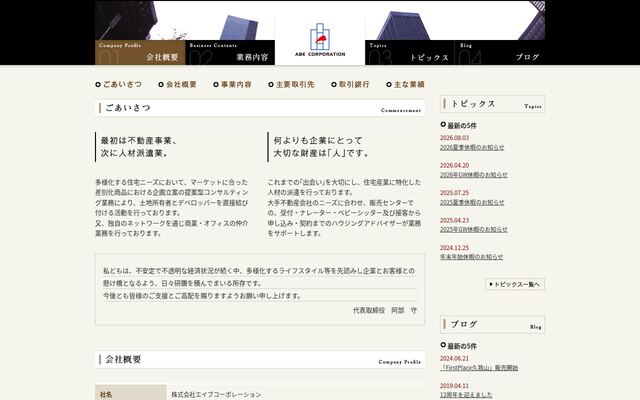This screenshot has height=400, width=640.
Task: Click date text 2019.04.11
Action: (454, 386)
